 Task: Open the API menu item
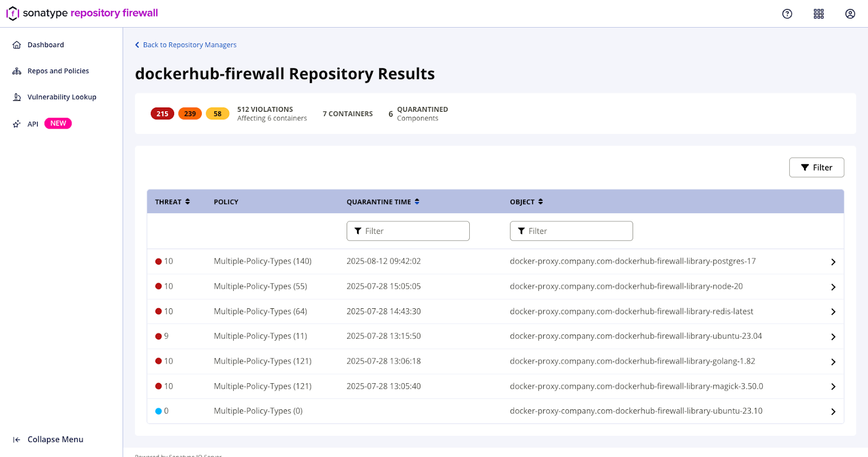tap(33, 124)
